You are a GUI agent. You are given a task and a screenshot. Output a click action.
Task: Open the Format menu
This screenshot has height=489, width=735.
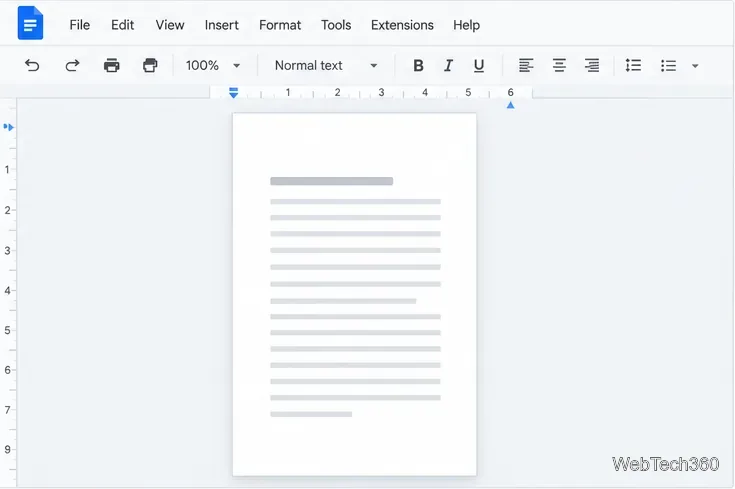280,25
